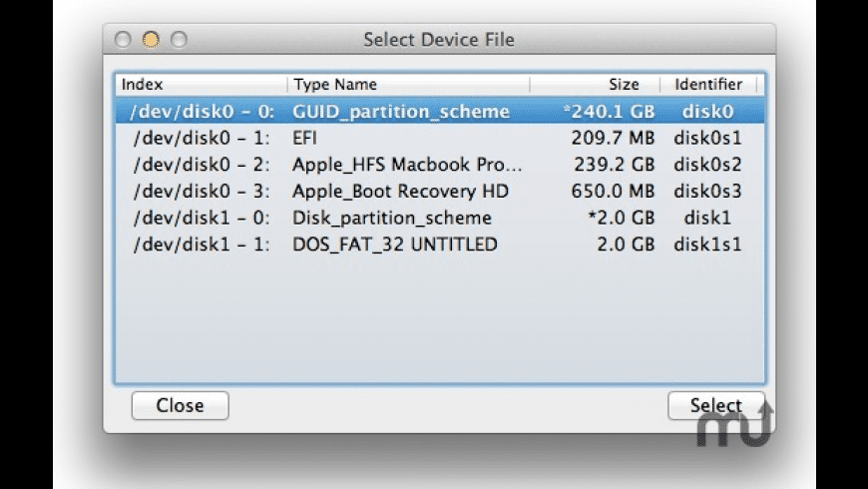
Task: Select the Disk_partition_scheme disk1 row
Action: tap(439, 218)
